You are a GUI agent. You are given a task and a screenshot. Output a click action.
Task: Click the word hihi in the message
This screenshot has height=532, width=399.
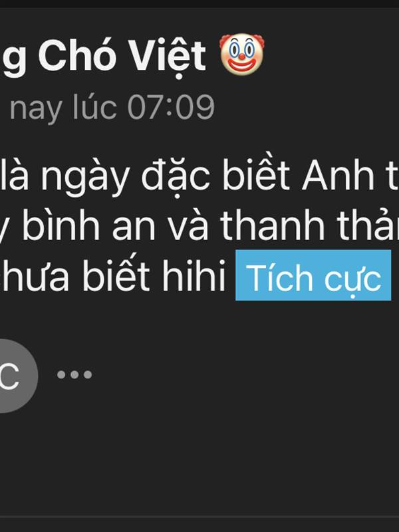[x=194, y=275]
